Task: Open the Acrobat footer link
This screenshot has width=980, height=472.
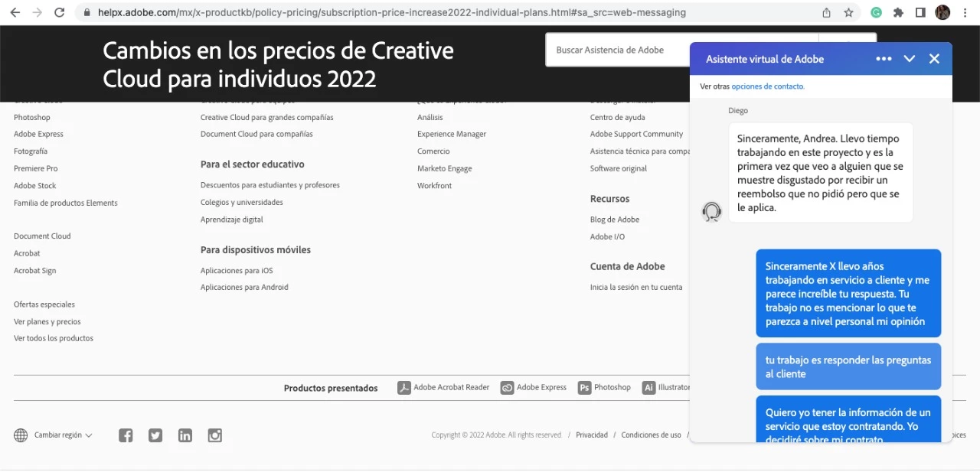Action: (27, 253)
